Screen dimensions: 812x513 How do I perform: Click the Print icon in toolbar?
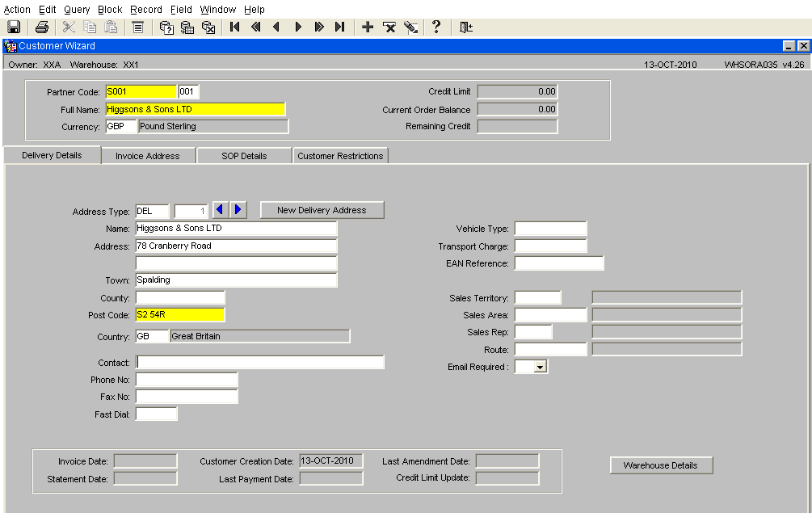pos(41,27)
